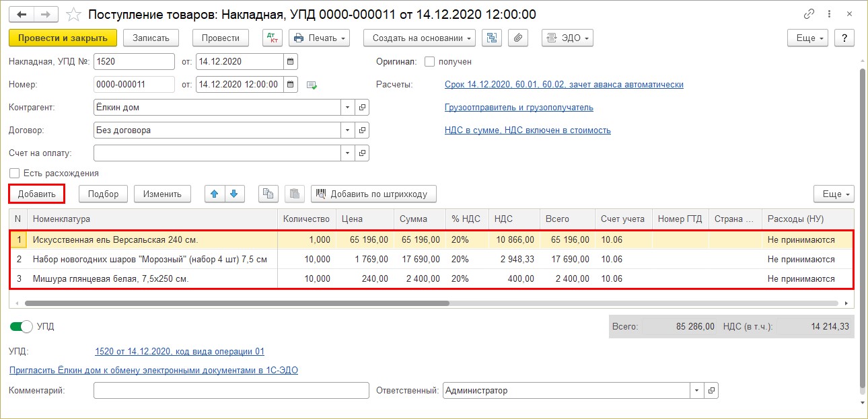
Task: Open attached files paperclip icon
Action: [x=517, y=38]
